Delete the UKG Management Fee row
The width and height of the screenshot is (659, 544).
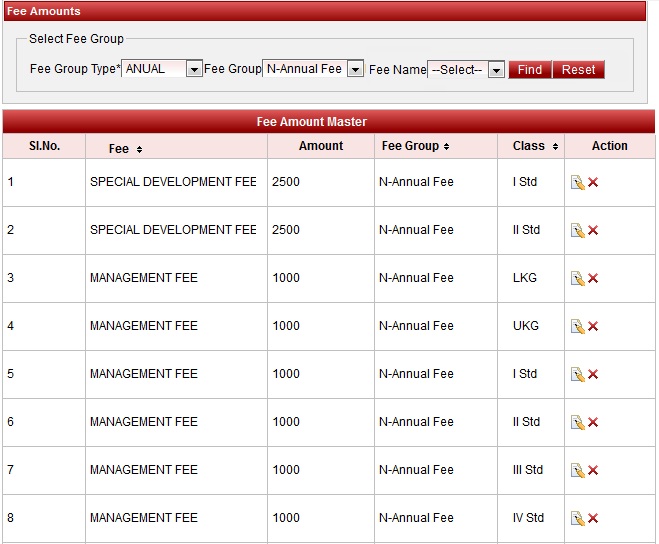point(593,326)
